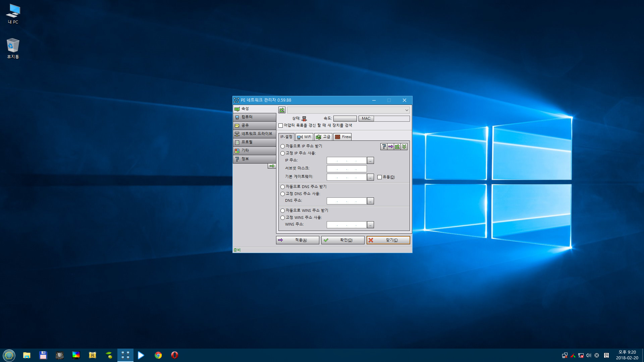Click the red-green triangle tray icon
The width and height of the screenshot is (644, 362).
click(x=573, y=356)
